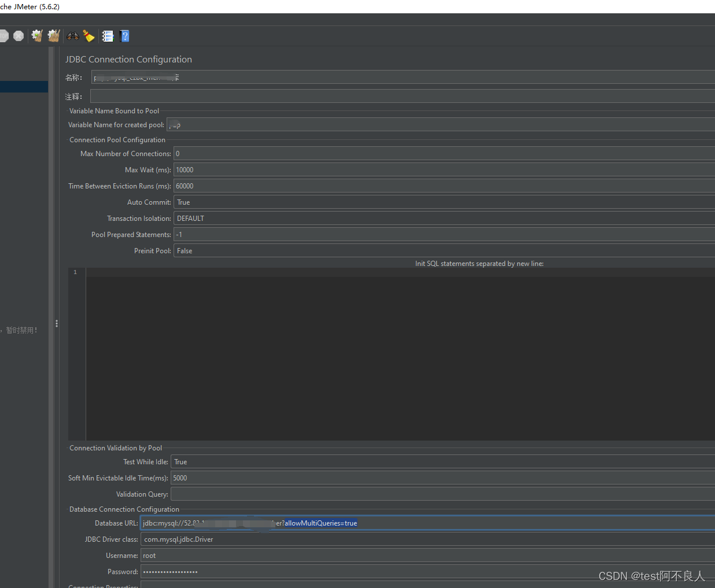Toggle Test While Idle setting
The width and height of the screenshot is (715, 588).
405,461
